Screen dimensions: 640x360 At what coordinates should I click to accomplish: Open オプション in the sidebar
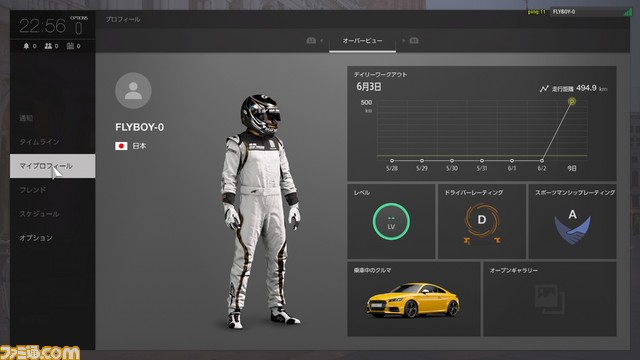point(36,238)
